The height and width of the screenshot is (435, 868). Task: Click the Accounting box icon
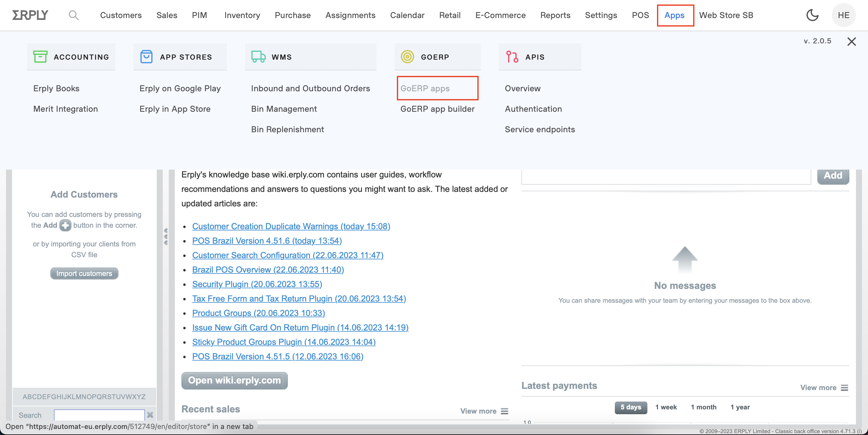click(x=40, y=57)
